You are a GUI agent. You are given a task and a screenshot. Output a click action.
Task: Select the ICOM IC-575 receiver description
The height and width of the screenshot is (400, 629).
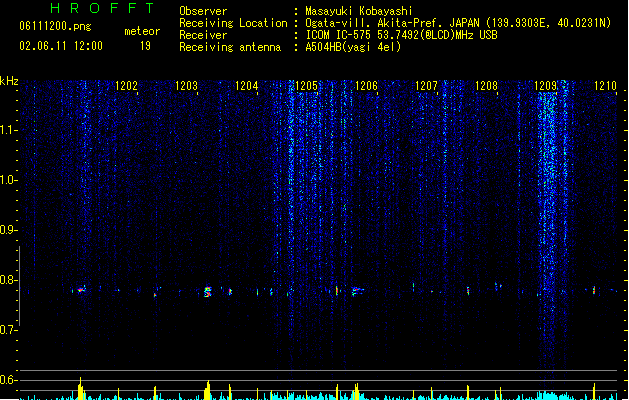click(402, 35)
